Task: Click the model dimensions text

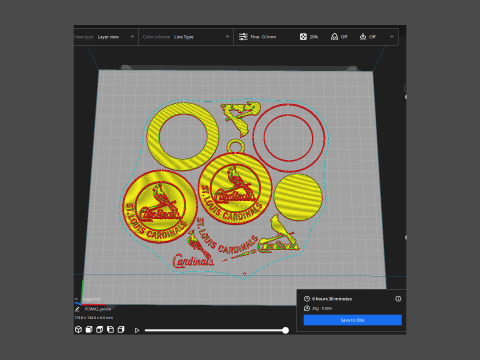Action: 93,318
